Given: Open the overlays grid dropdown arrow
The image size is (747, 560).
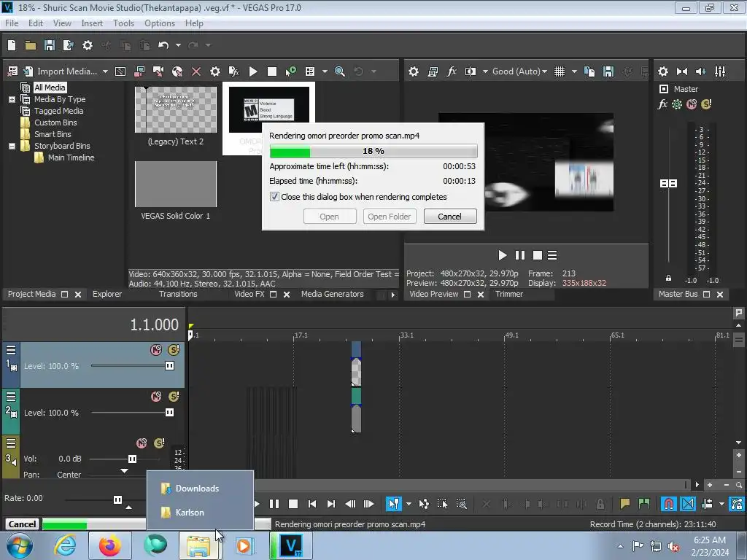Looking at the screenshot, I should (574, 71).
